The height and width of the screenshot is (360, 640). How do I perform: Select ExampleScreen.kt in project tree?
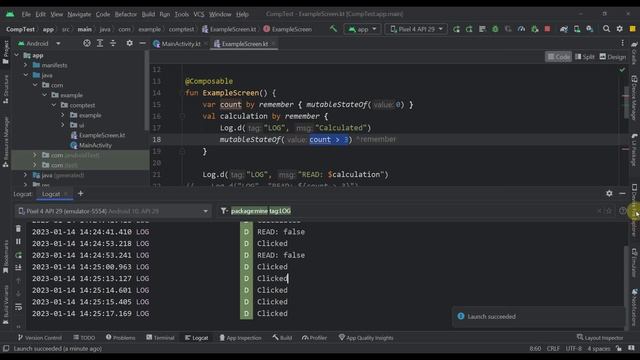point(98,135)
